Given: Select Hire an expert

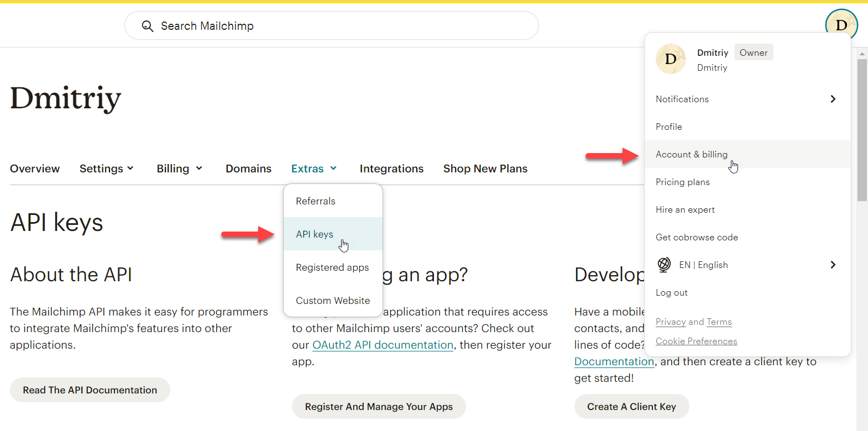Looking at the screenshot, I should pos(747,209).
